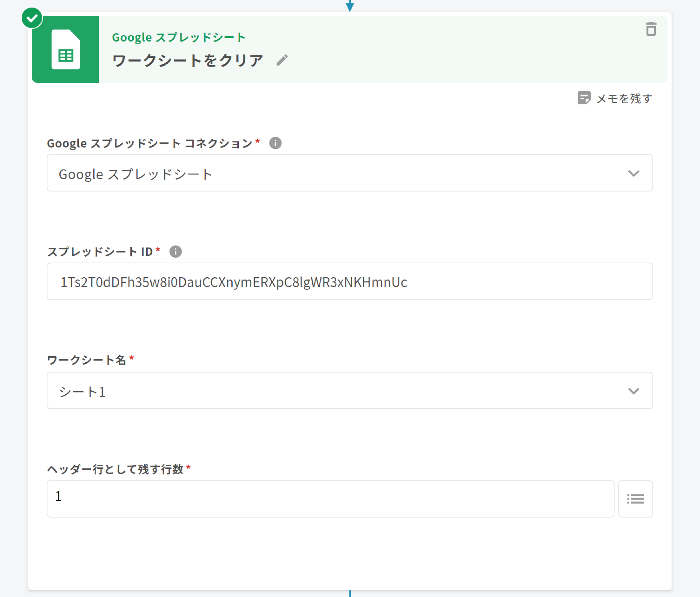Screen dimensions: 700x597
Task: Click the Google スプレッドシート green app label
Action: click(178, 37)
